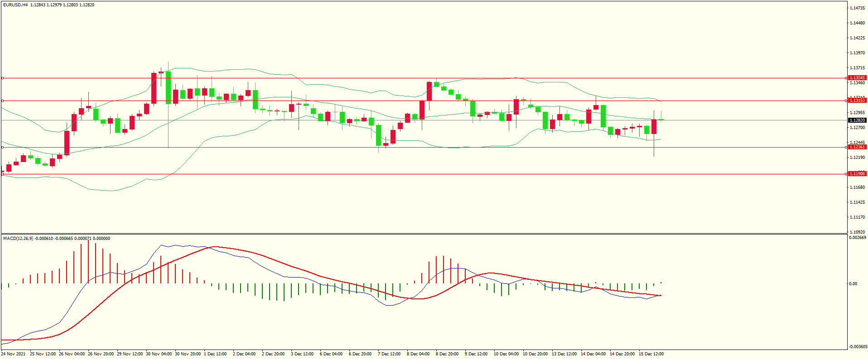
Task: Click the 30 Nov 20:00 time label
Action: tap(188, 354)
